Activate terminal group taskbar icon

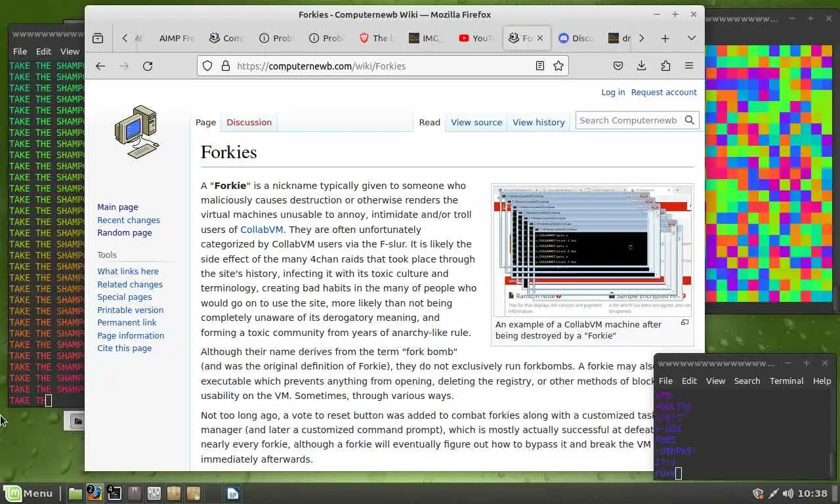pos(115,493)
